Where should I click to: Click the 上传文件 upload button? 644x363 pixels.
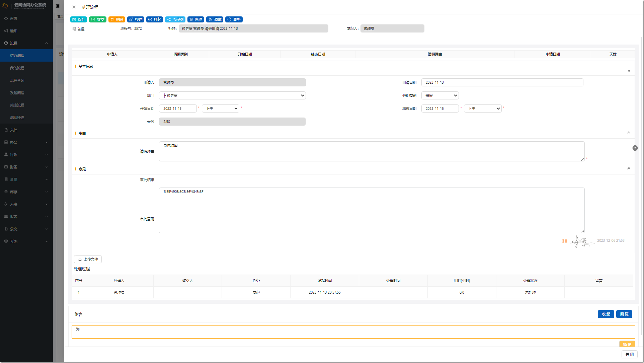point(88,259)
